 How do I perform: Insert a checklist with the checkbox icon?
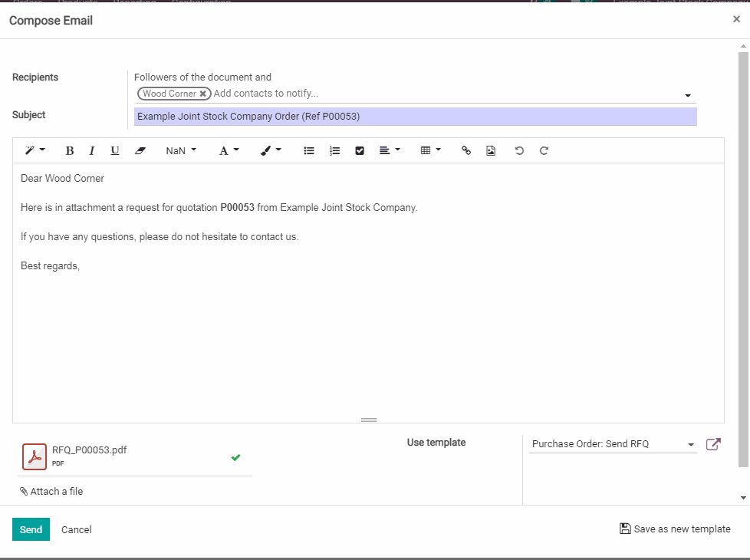(360, 151)
